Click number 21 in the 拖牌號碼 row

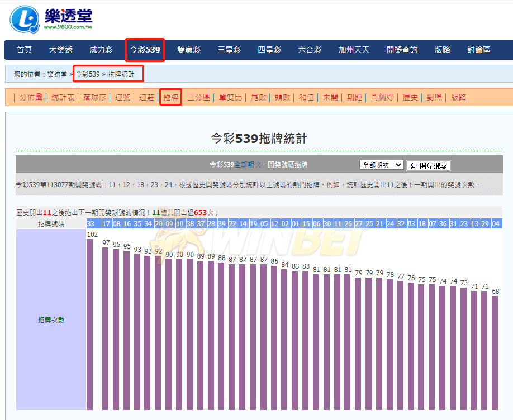point(380,224)
